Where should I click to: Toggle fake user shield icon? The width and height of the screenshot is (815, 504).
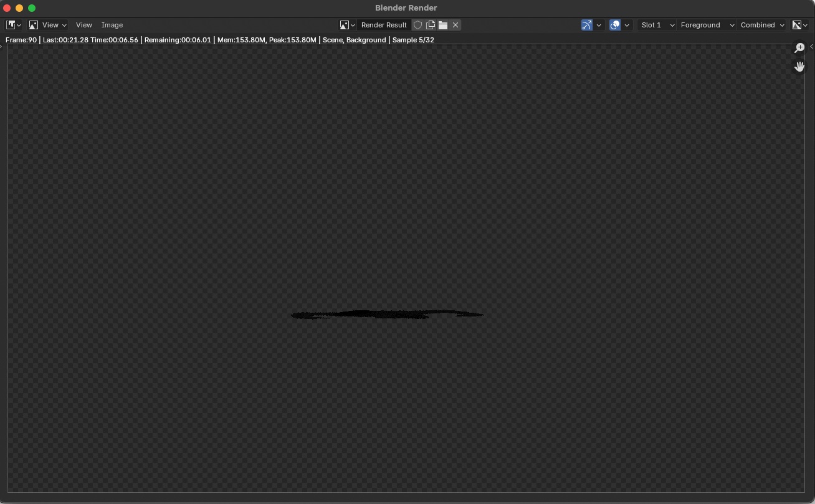pyautogui.click(x=418, y=25)
